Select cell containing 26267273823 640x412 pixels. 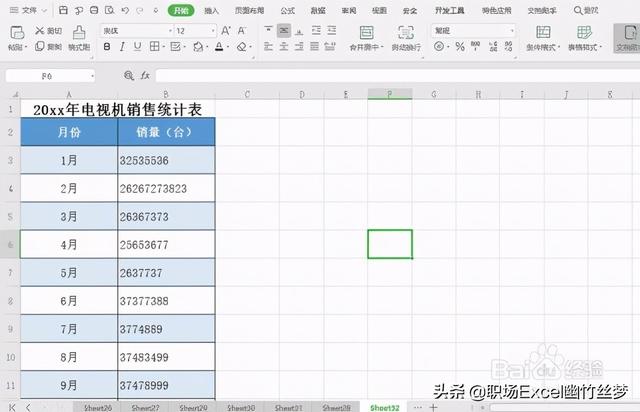(166, 188)
